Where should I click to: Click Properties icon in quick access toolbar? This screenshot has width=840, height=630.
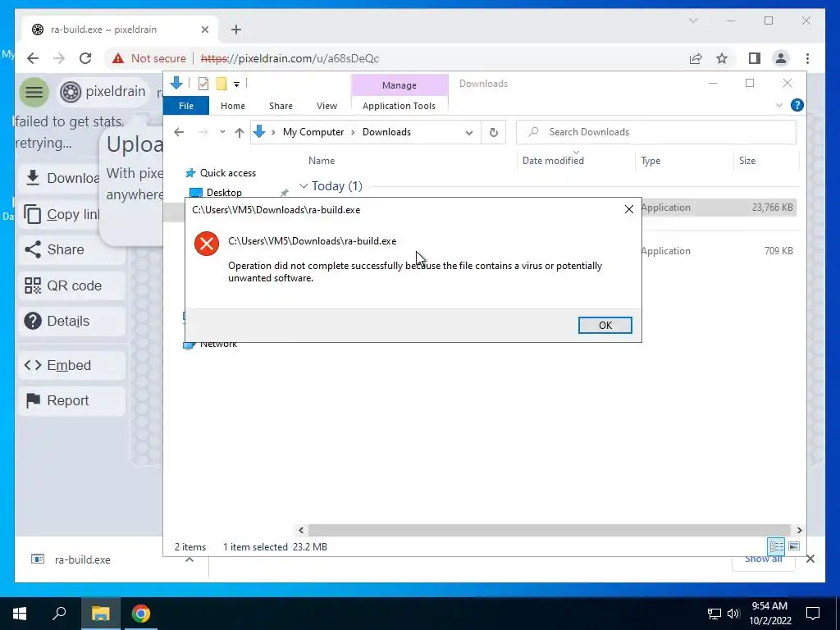[203, 84]
